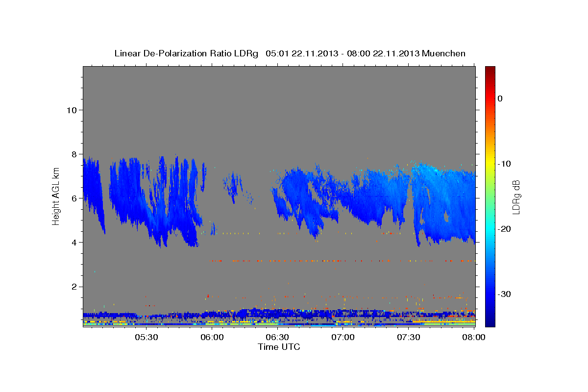
Task: Click the colorbar tick label '-20'
Action: (x=505, y=229)
